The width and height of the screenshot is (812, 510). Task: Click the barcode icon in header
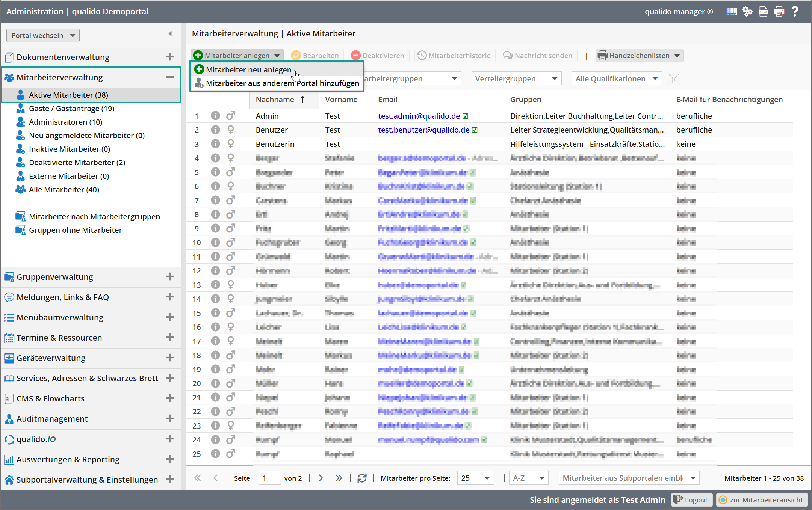pos(731,12)
